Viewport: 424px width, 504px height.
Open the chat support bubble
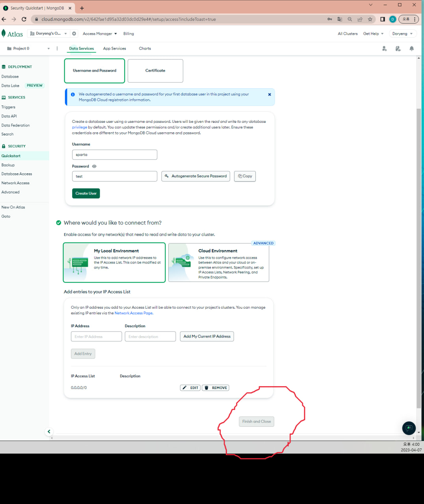[x=409, y=428]
